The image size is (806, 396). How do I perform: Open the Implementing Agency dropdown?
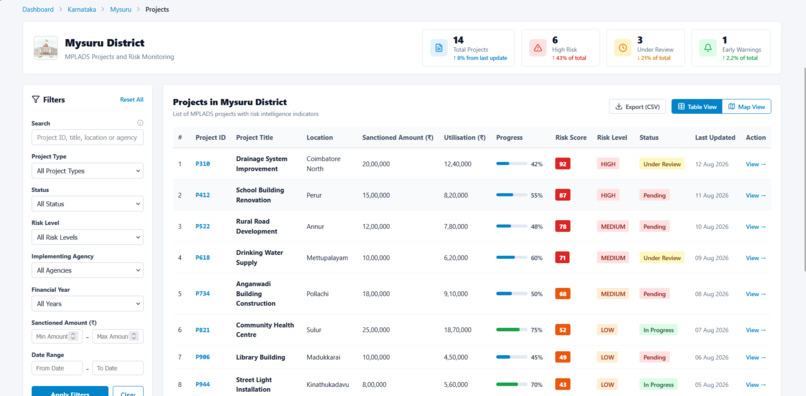pyautogui.click(x=87, y=271)
